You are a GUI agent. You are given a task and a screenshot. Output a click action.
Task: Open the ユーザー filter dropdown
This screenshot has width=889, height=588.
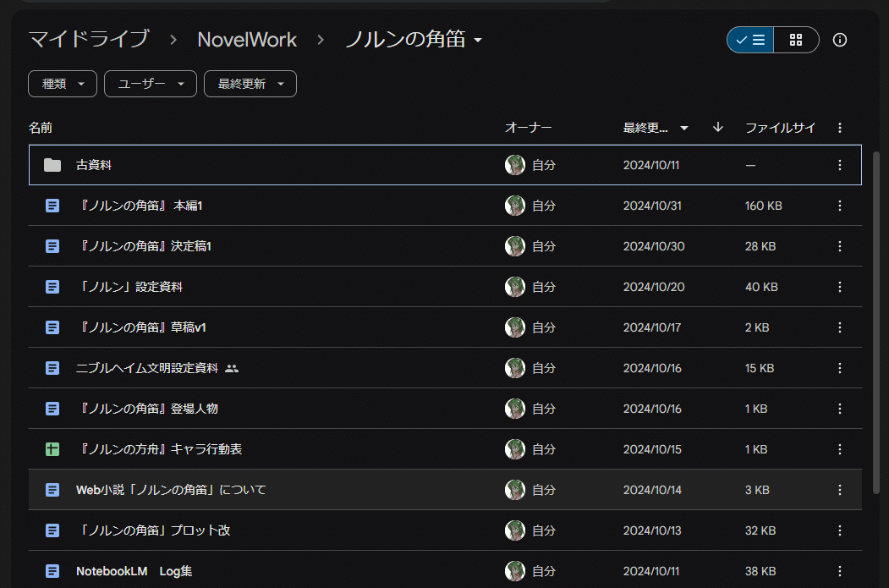[x=150, y=84]
